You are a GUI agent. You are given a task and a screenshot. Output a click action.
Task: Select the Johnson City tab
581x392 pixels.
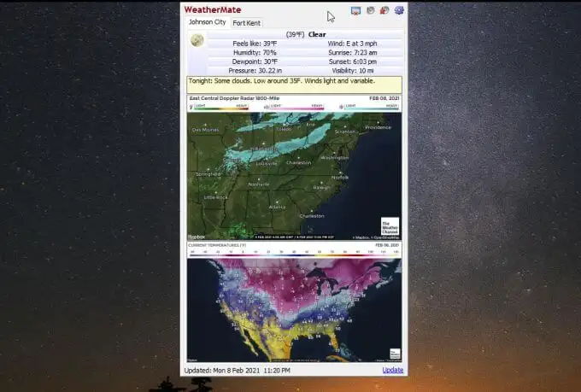tap(207, 22)
